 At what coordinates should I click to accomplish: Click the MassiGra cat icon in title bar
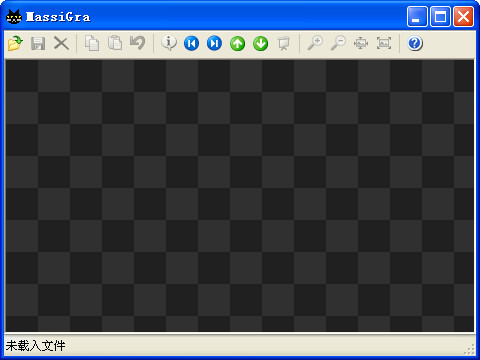(14, 17)
